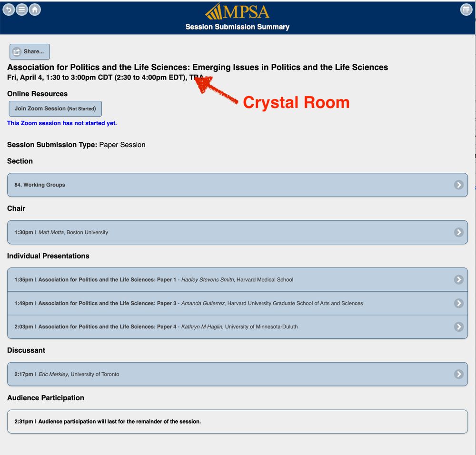Screen dimensions: 476x455
Task: Open Matt Motta chair row
Action: 238,232
